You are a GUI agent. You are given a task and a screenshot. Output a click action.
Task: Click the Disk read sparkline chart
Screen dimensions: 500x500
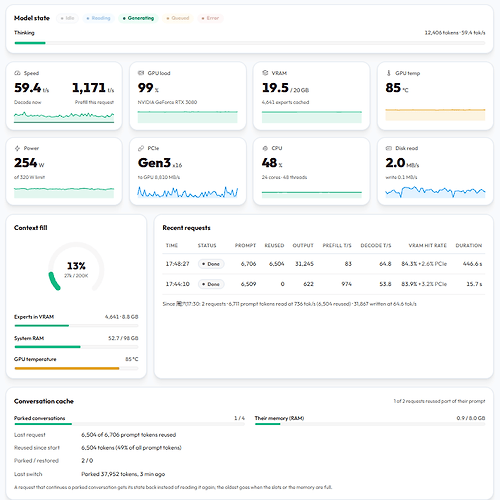[x=435, y=192]
